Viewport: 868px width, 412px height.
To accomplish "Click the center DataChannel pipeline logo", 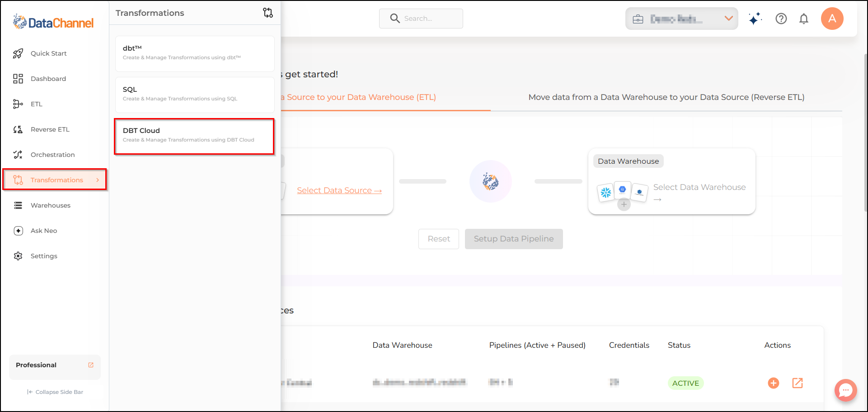I will (x=491, y=181).
